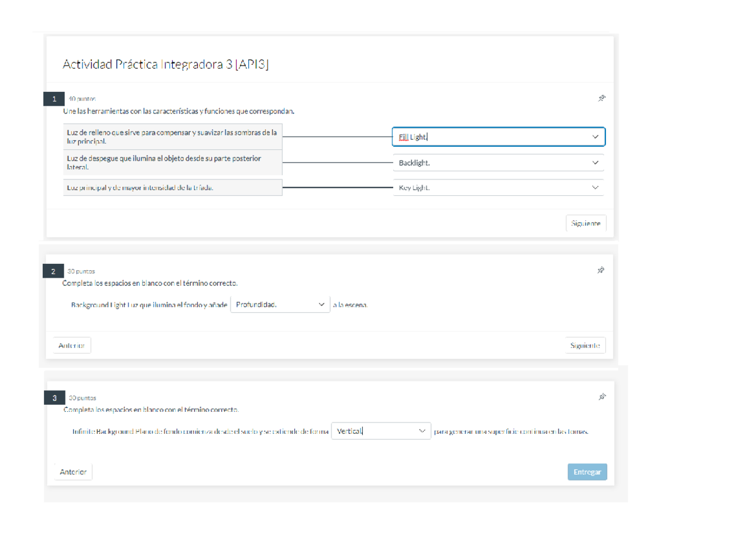Viewport: 756px width, 534px height.
Task: Submit the quiz with Entregar
Action: tap(587, 472)
